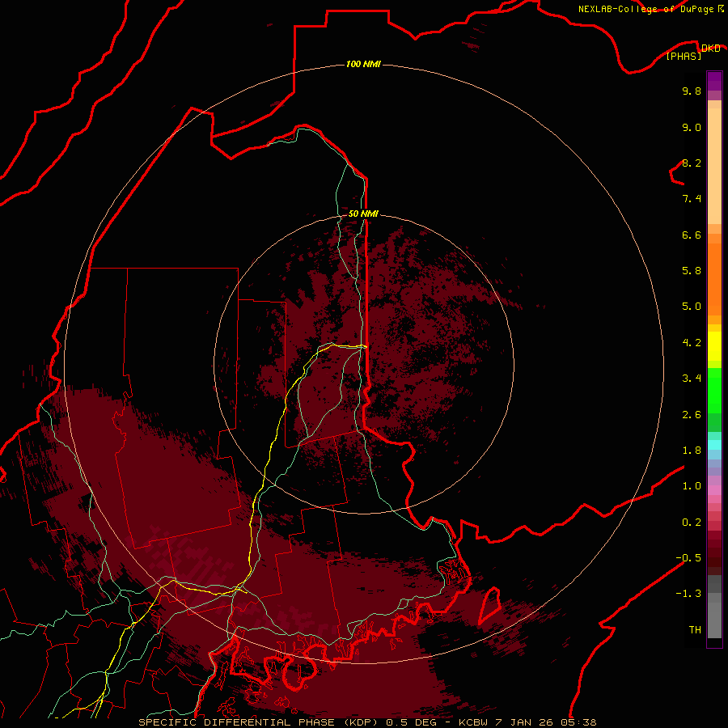Click the 0.2 color scale value
The image size is (728, 728).
(692, 523)
